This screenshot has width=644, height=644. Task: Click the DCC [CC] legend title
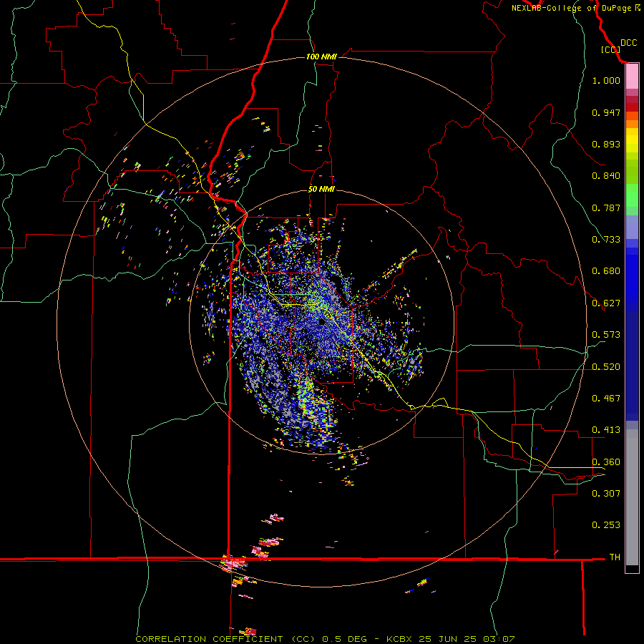(618, 46)
